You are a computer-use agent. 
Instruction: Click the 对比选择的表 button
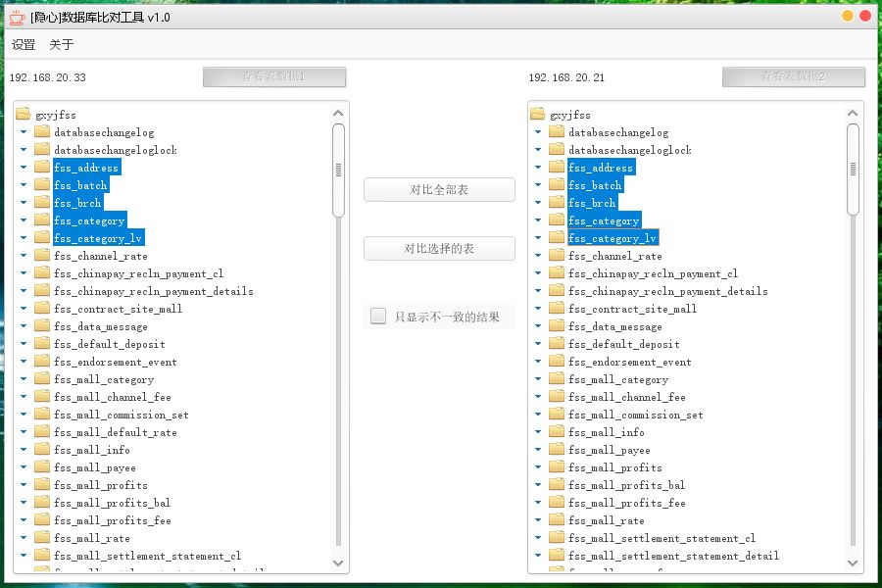click(x=439, y=248)
